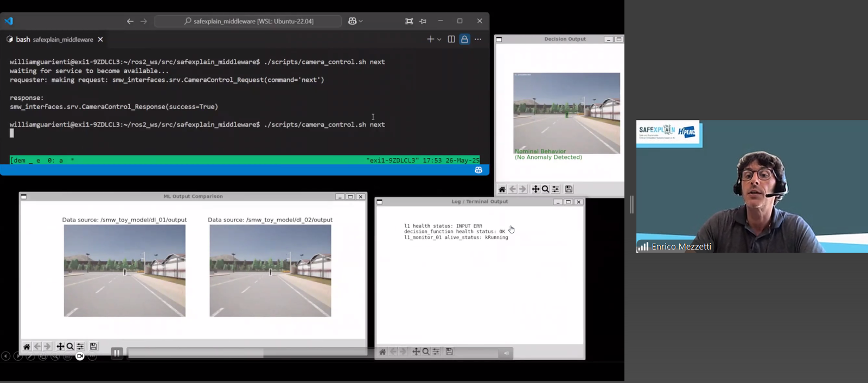Expand the new terminal profile dropdown
Image resolution: width=868 pixels, height=383 pixels.
(439, 39)
